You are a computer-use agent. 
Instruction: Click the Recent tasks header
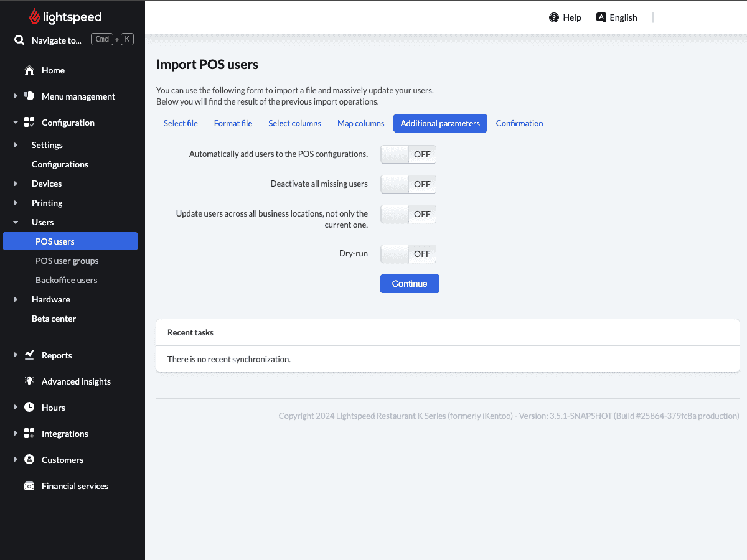[x=190, y=332]
